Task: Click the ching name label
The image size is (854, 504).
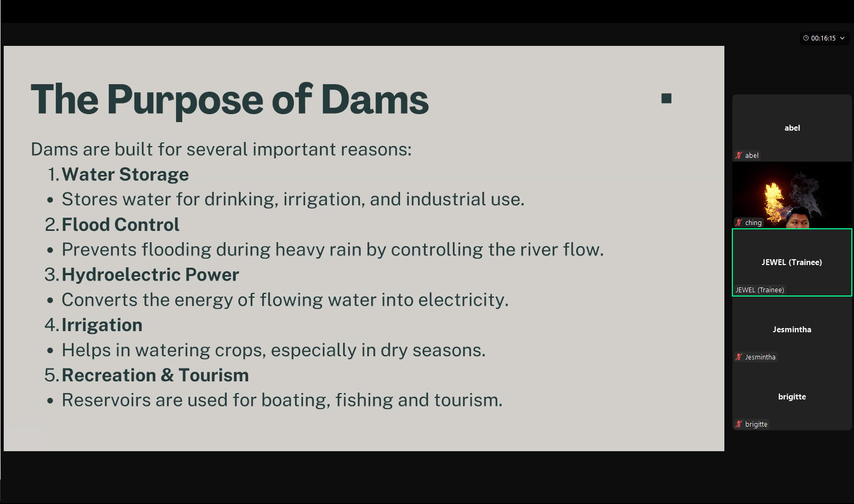Action: pos(753,223)
